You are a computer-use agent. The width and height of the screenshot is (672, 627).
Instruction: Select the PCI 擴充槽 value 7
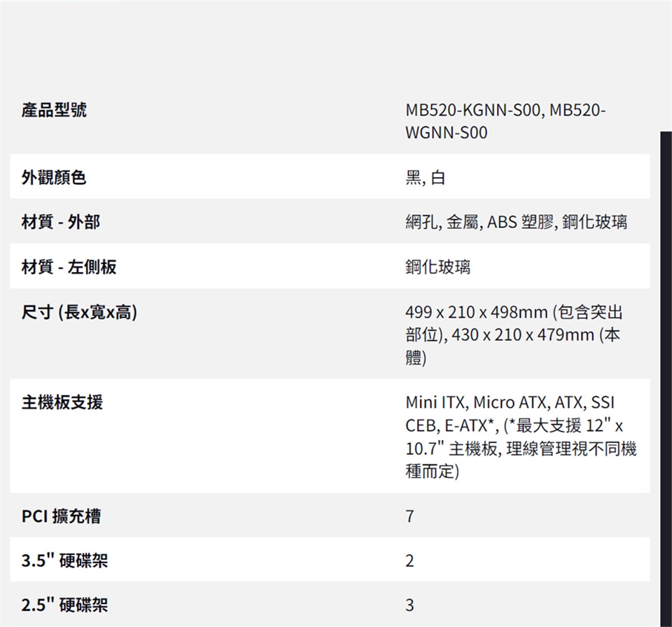409,517
